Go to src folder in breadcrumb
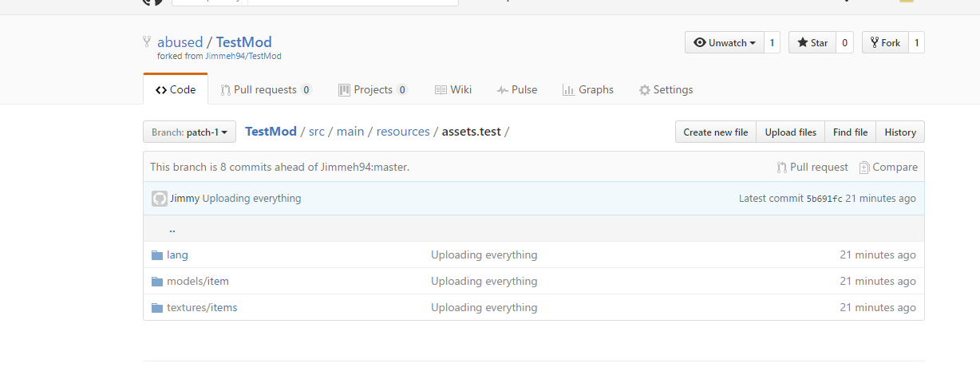980x367 pixels. (317, 132)
